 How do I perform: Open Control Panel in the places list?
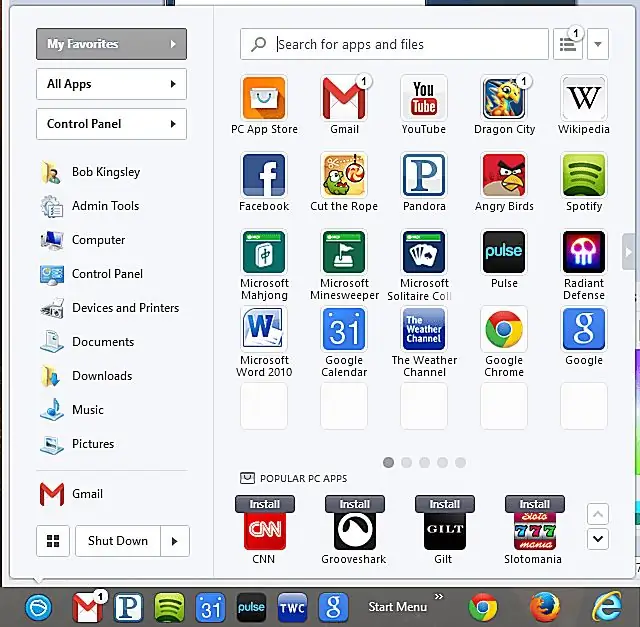tap(92, 273)
